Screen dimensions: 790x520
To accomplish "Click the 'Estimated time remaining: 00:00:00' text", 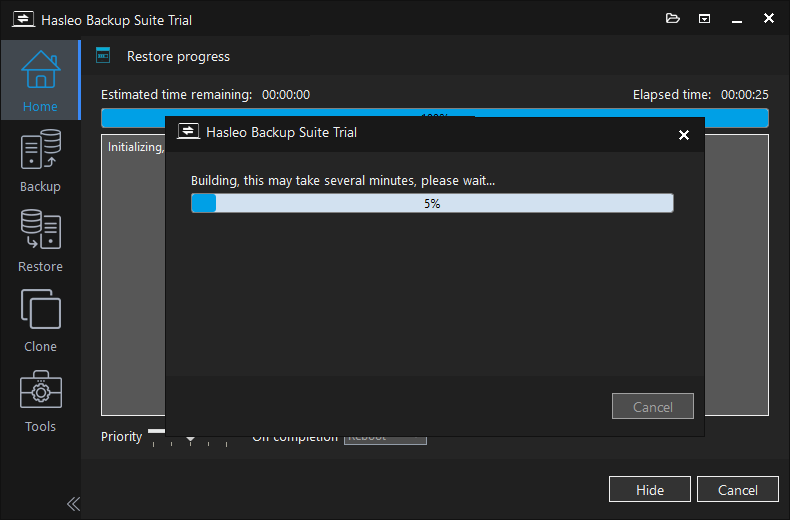I will tap(205, 94).
